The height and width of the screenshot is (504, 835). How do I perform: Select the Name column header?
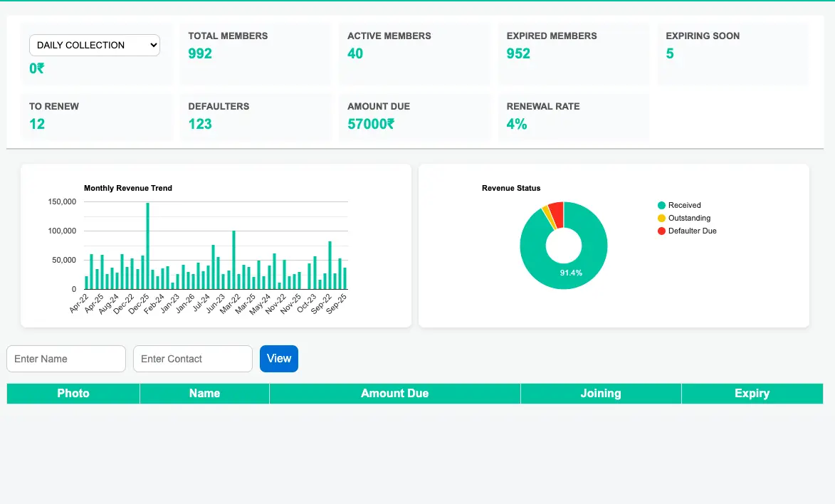click(204, 393)
